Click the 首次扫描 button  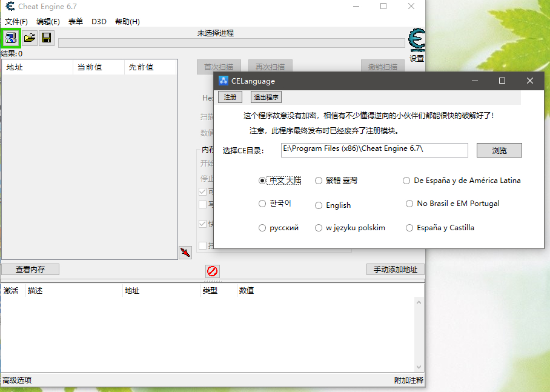[219, 67]
